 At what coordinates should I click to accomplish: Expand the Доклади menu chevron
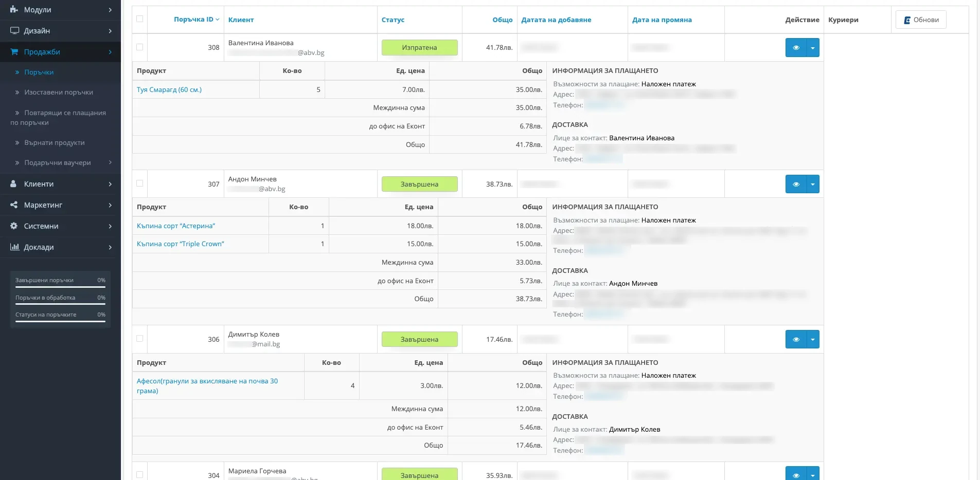110,247
